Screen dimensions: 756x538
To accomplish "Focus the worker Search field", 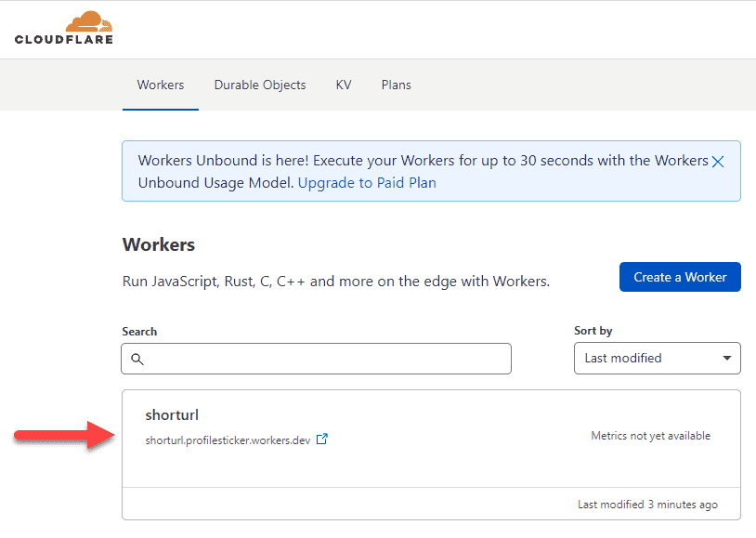I will coord(317,359).
